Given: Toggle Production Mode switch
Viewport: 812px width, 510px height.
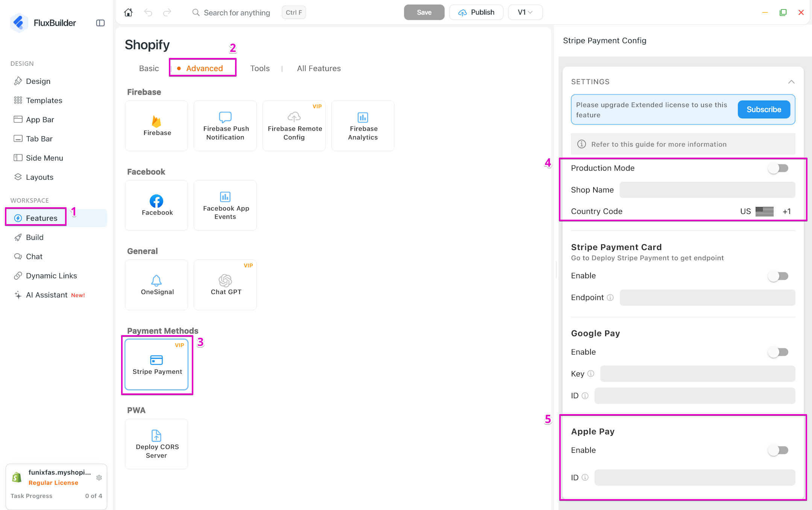Looking at the screenshot, I should tap(778, 168).
